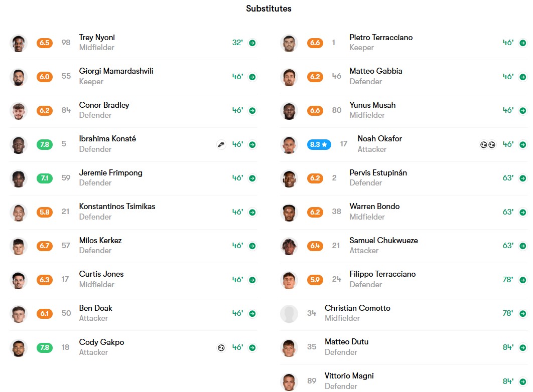Viewport: 533px width, 392px height.
Task: Select the Matteo Gabbia name link
Action: (375, 71)
